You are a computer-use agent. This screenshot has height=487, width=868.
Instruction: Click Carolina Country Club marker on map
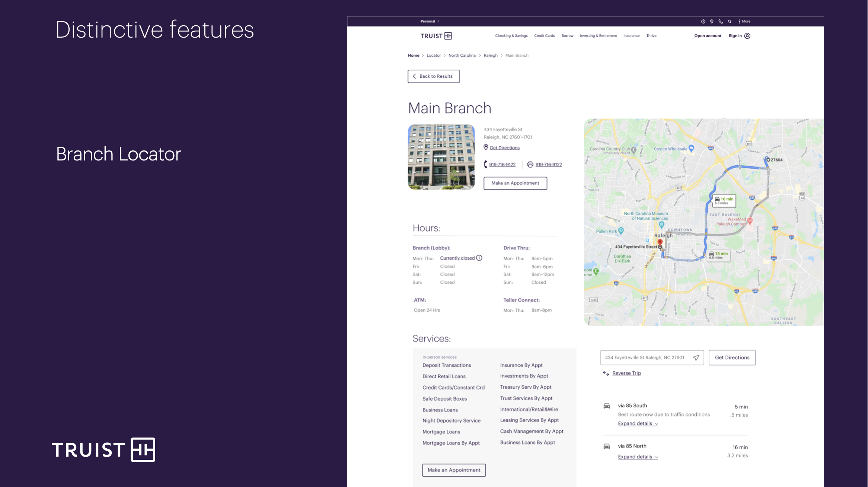[634, 150]
